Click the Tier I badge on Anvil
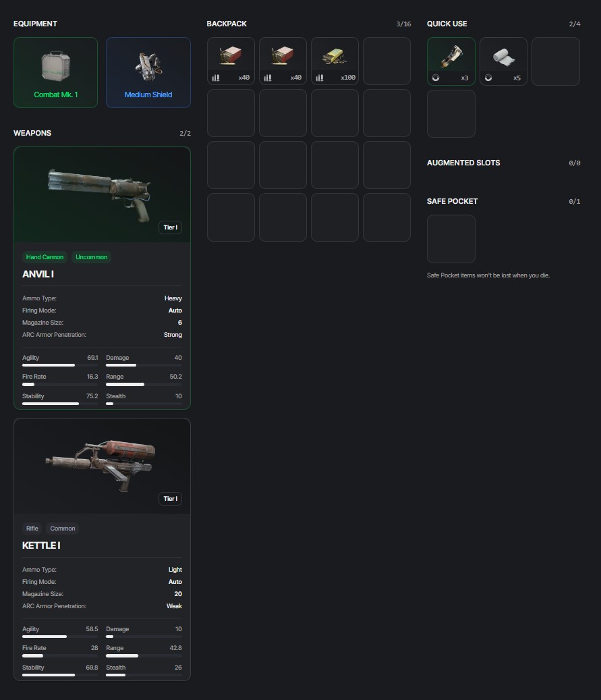601x700 pixels. (171, 227)
